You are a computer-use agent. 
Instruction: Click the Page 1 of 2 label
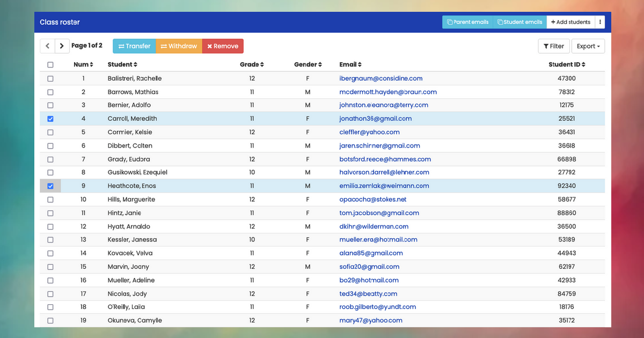(x=87, y=46)
